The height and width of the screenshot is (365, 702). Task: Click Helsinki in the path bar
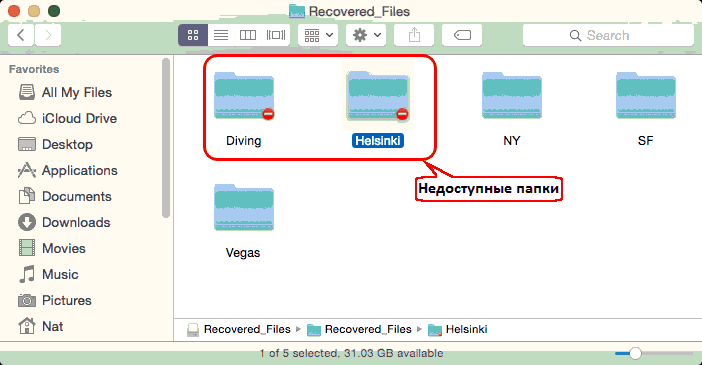[x=458, y=330]
